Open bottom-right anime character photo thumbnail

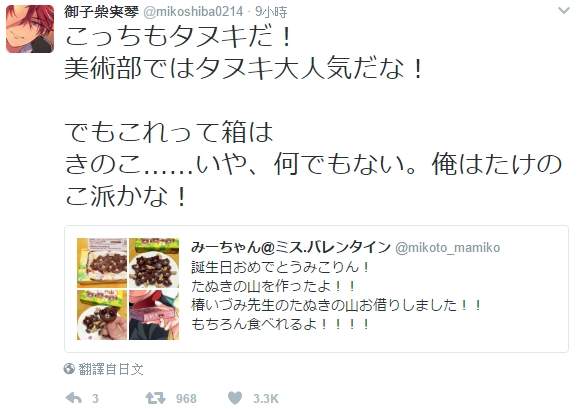(x=154, y=315)
